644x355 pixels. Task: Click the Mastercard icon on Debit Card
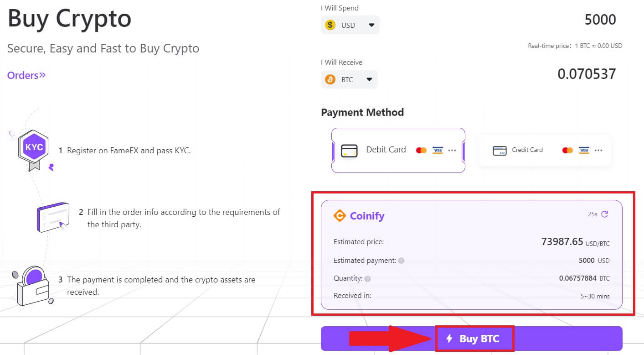422,150
